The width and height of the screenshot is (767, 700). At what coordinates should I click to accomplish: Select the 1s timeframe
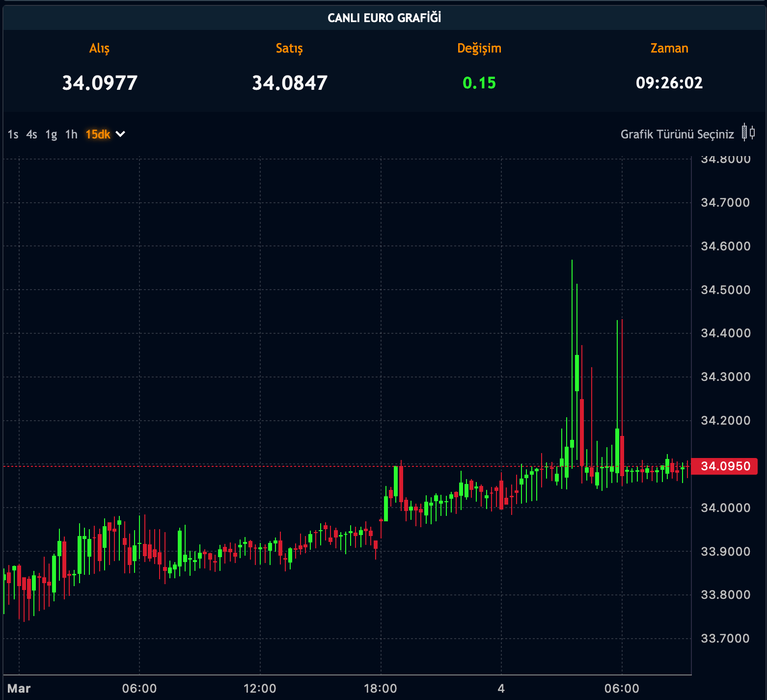click(13, 134)
